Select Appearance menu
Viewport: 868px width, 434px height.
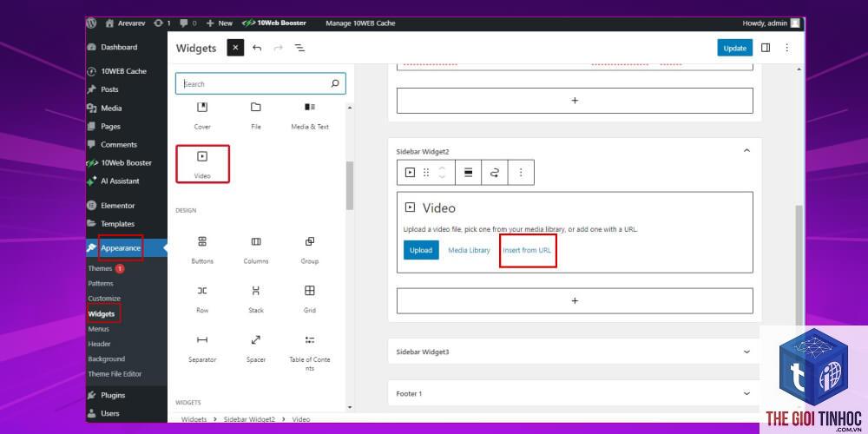click(x=120, y=248)
